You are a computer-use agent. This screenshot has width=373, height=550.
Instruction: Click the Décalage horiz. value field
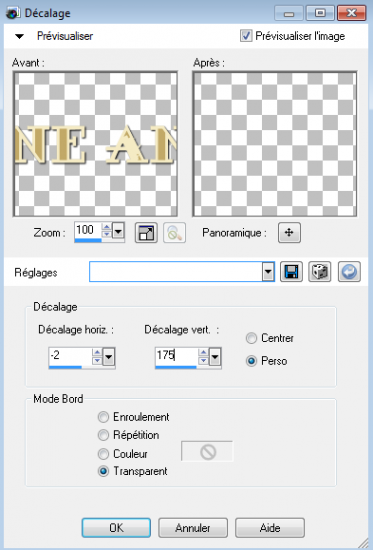click(70, 356)
